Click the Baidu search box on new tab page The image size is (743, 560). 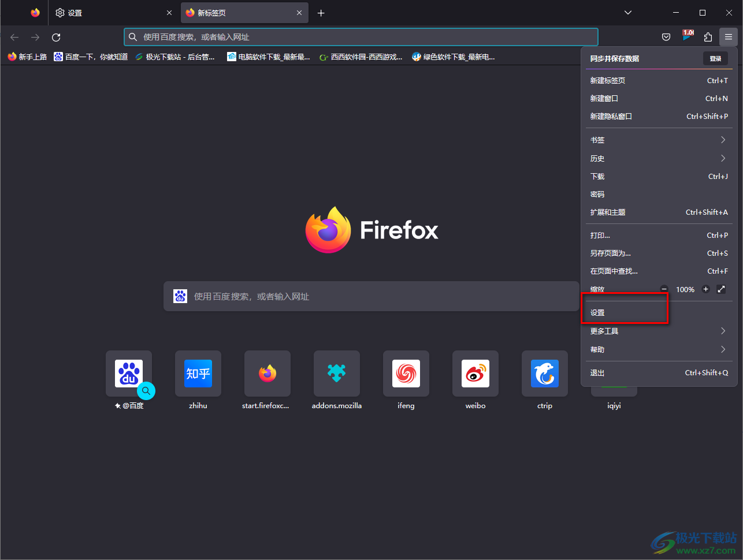pyautogui.click(x=371, y=296)
